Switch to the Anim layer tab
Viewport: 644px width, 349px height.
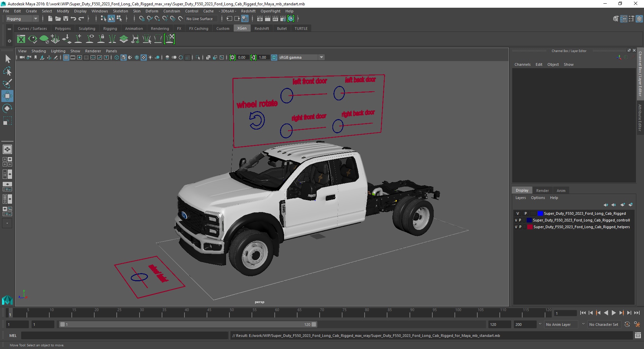tap(561, 191)
